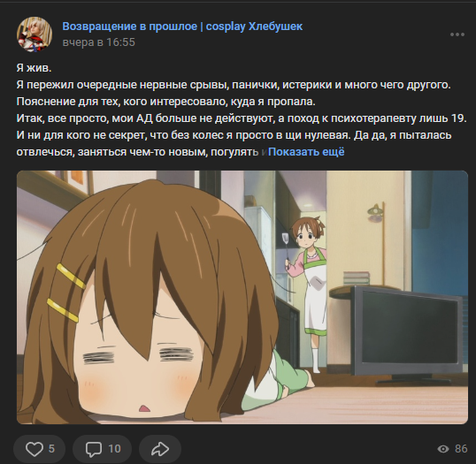Viewport: 476px width, 464px height.
Task: Click the view count number 86
Action: [x=461, y=449]
